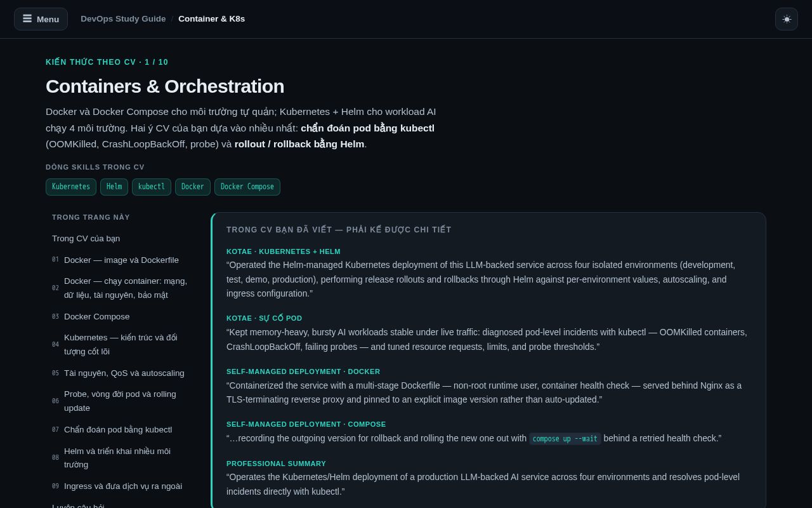Screen dimensions: 812x508
Task: Click the 'PROFESSIONAL SUMMARY' heading
Action: point(276,464)
